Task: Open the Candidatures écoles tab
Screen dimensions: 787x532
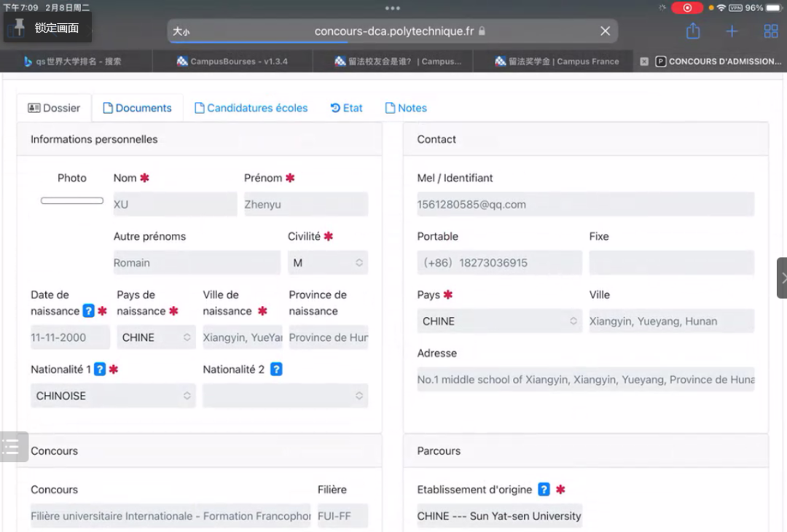Action: (x=251, y=108)
